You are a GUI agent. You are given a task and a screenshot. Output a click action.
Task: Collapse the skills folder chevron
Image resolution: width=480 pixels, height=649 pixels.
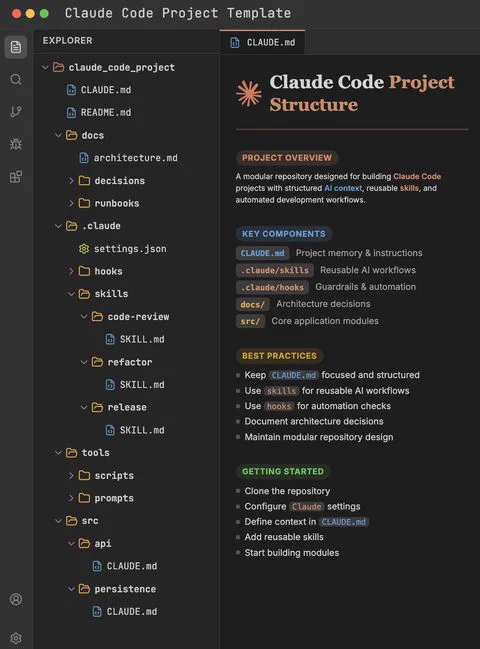[71, 294]
